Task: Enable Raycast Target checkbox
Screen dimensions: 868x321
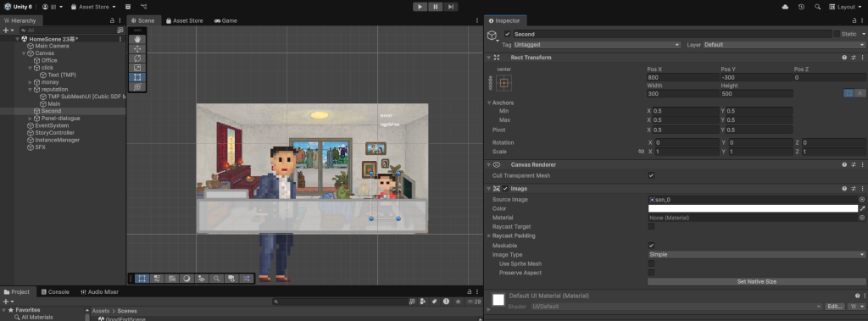Action: 651,226
